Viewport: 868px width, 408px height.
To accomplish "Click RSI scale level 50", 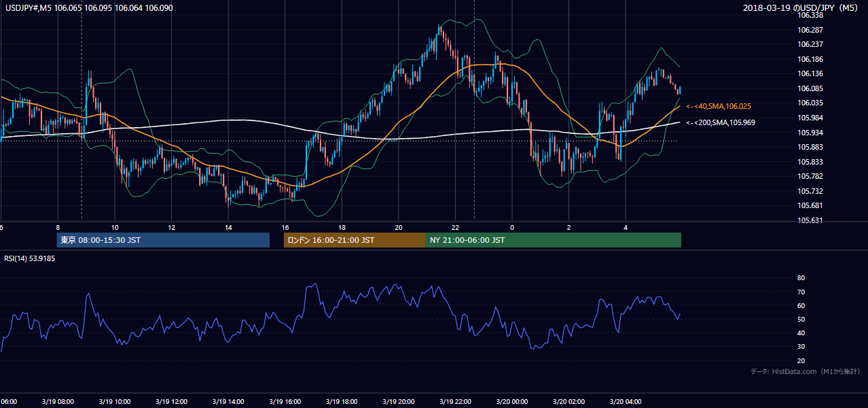I will click(x=801, y=319).
